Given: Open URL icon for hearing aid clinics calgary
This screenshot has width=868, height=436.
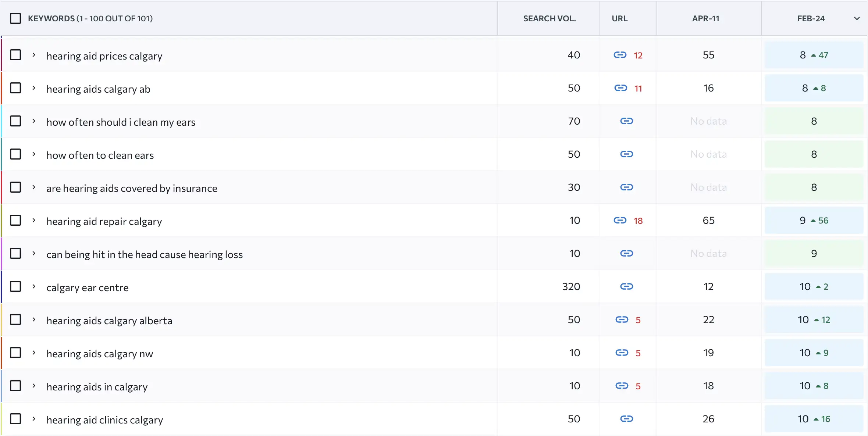Looking at the screenshot, I should point(626,419).
